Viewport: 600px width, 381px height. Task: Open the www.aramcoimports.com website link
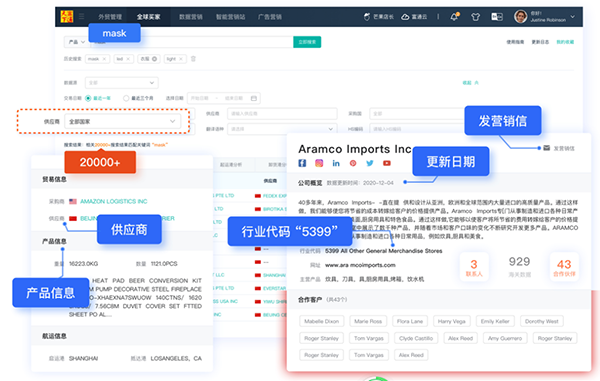(x=360, y=265)
